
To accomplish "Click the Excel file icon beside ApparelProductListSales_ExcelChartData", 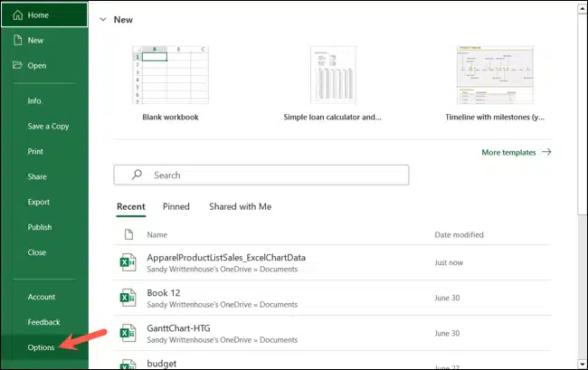I will [x=128, y=262].
